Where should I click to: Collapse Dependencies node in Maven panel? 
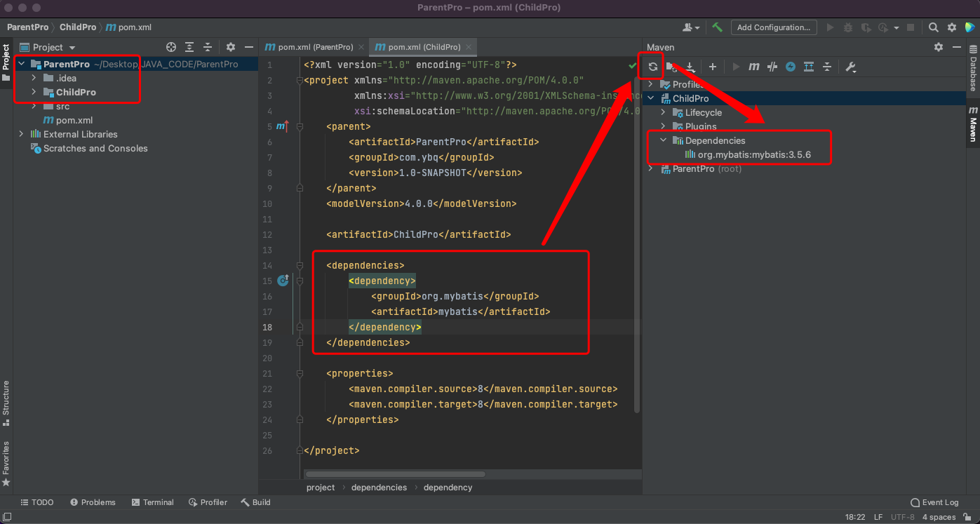tap(663, 140)
